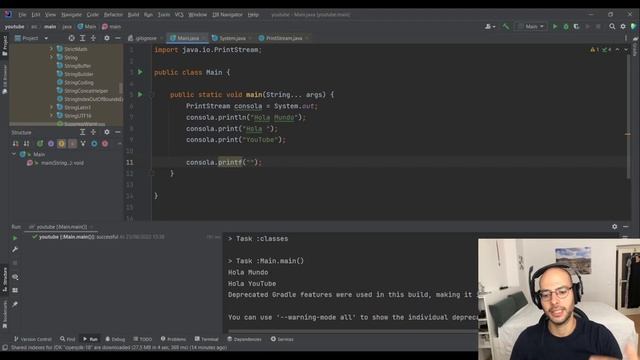Toggle show inherited green icon in Structure toolbar
This screenshot has height=360, width=640.
(40, 144)
